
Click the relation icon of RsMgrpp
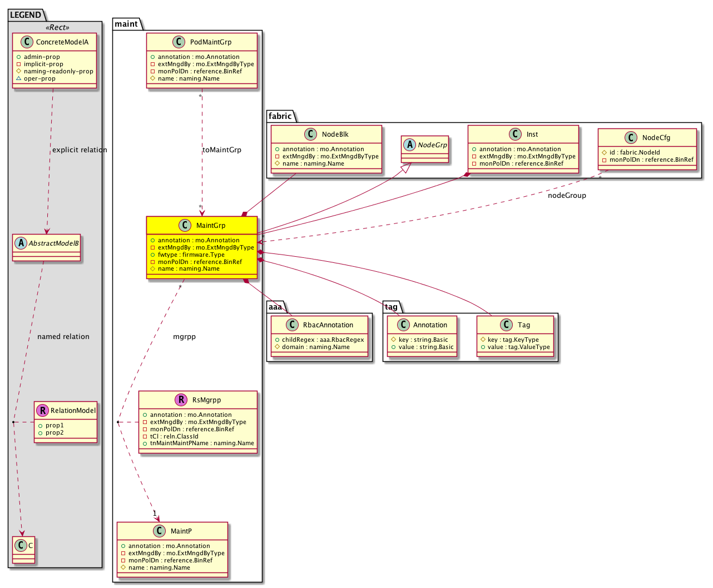181,400
